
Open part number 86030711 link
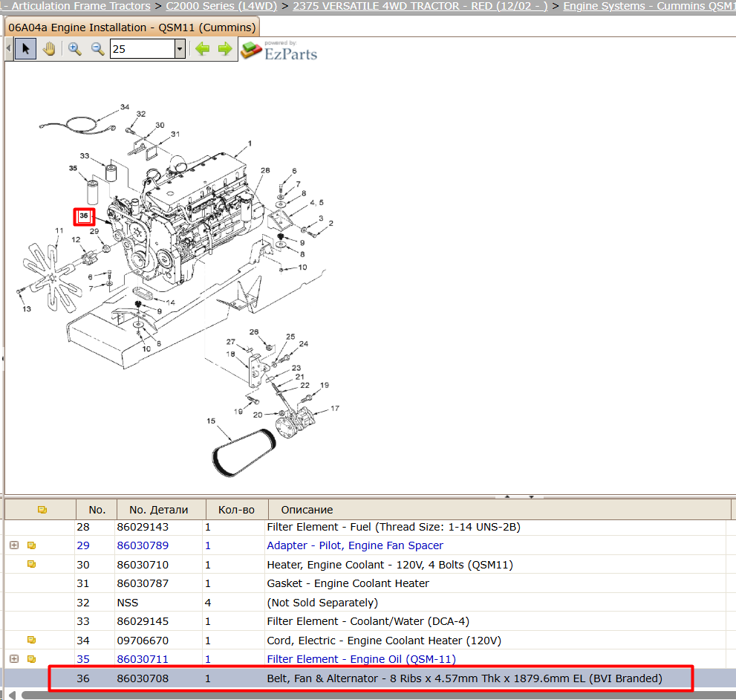click(143, 659)
